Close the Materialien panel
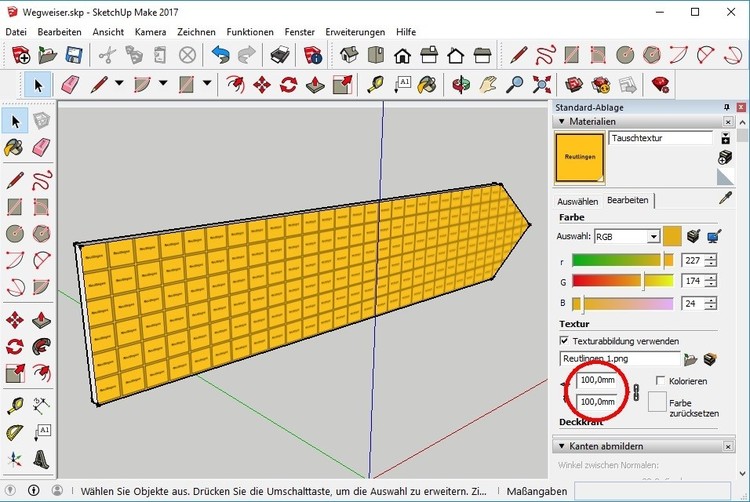 point(728,121)
